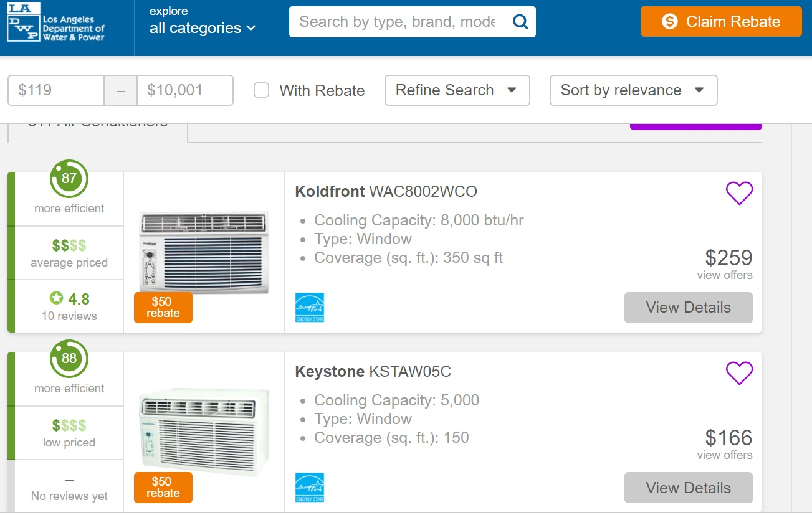
Task: Enable the With Rebate checkbox
Action: click(262, 90)
